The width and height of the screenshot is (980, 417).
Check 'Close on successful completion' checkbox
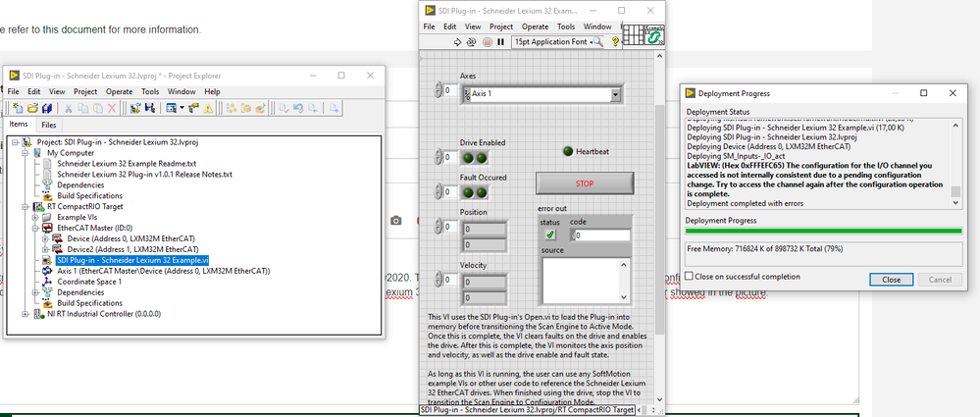click(x=689, y=277)
